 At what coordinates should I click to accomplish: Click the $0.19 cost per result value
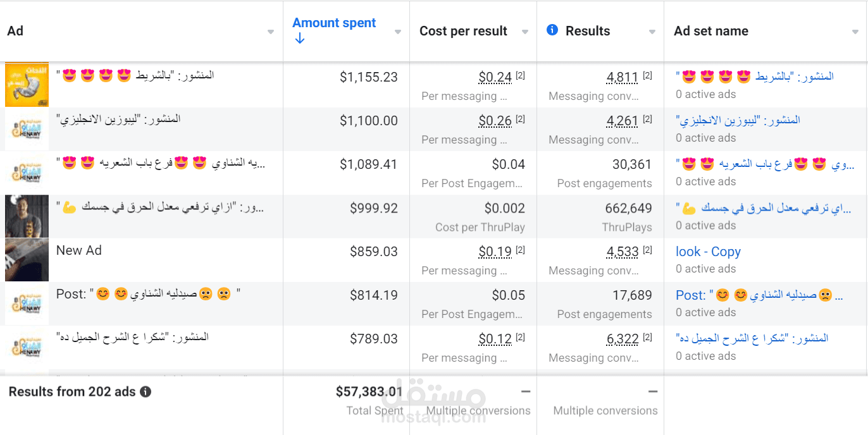click(x=495, y=252)
